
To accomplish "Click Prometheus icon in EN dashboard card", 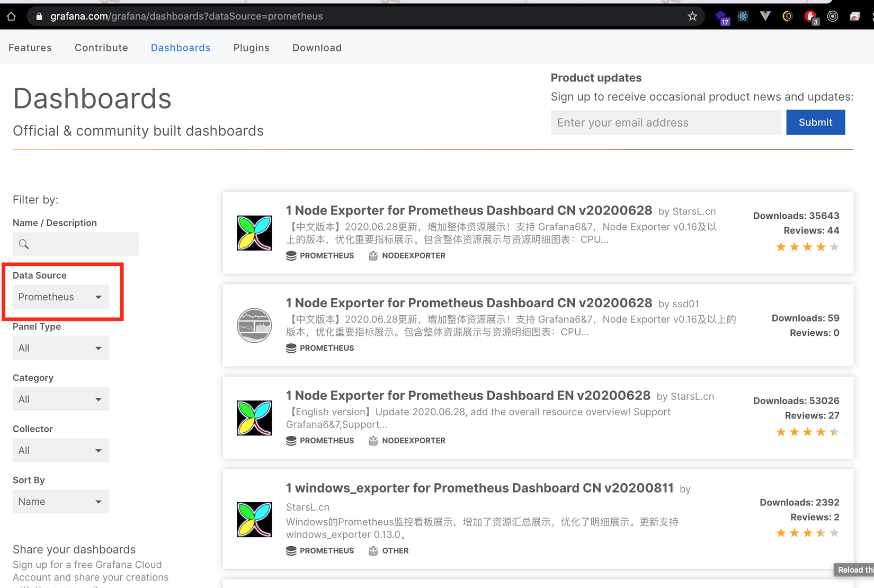I will (x=291, y=441).
